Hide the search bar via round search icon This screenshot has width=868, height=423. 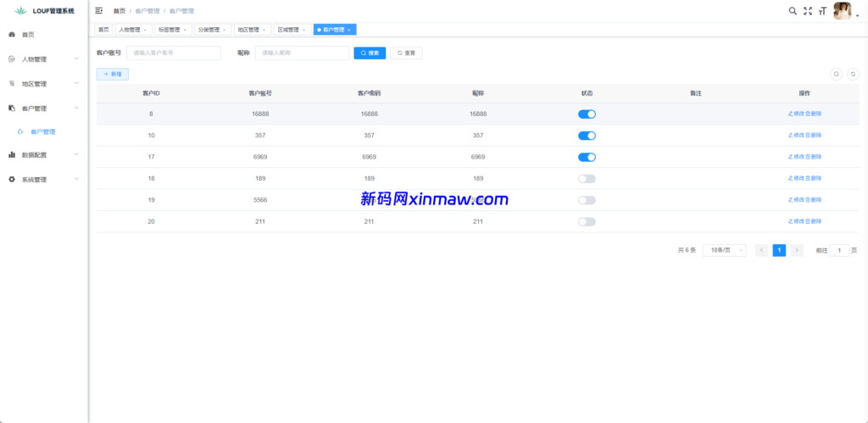click(x=837, y=74)
